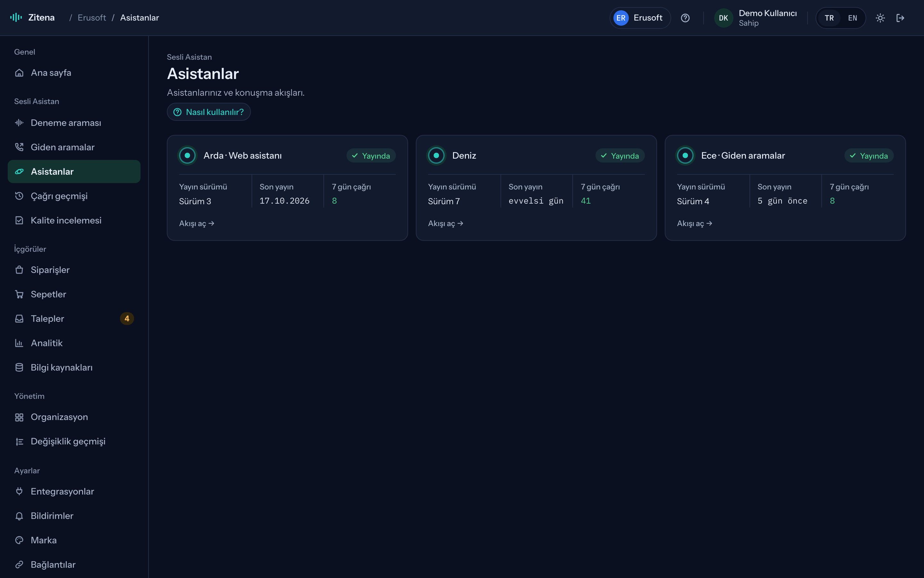This screenshot has height=578, width=924.
Task: Click the Zitena waveform logo icon
Action: tap(16, 18)
